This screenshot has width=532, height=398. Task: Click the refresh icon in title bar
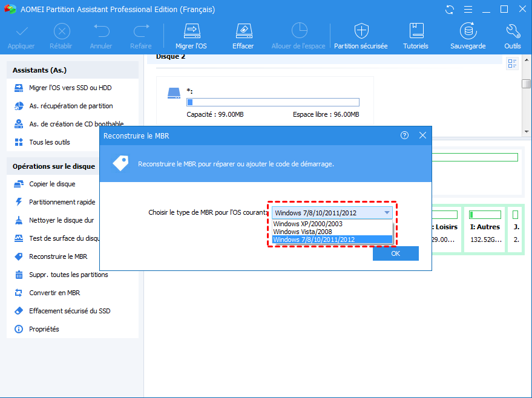pos(450,10)
